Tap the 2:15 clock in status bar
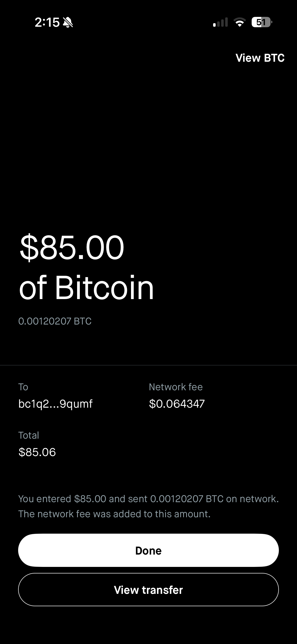Screen dimensions: 297x644 47,22
